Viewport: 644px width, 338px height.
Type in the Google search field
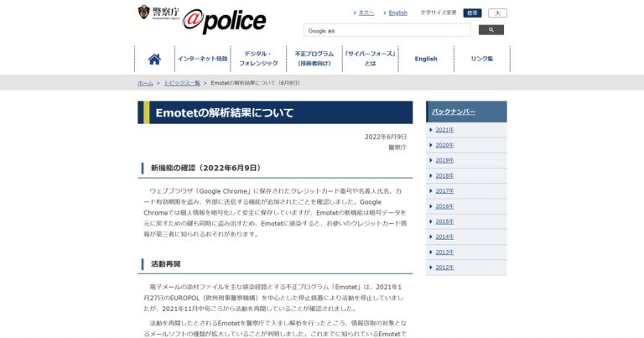(387, 30)
